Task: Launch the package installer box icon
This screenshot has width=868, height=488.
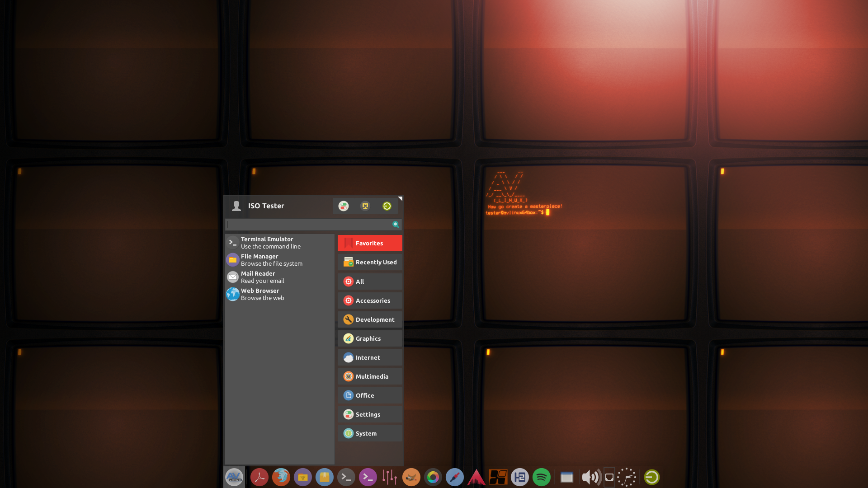Action: (325, 477)
